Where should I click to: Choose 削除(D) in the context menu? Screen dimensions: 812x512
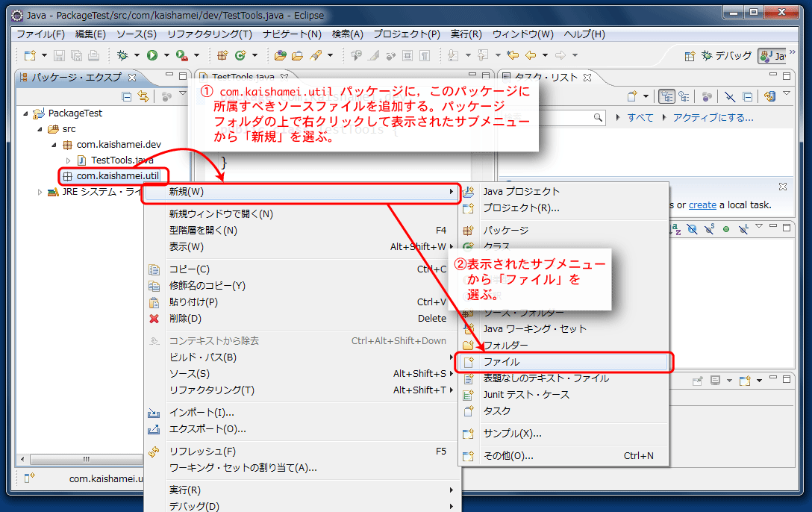click(x=301, y=319)
